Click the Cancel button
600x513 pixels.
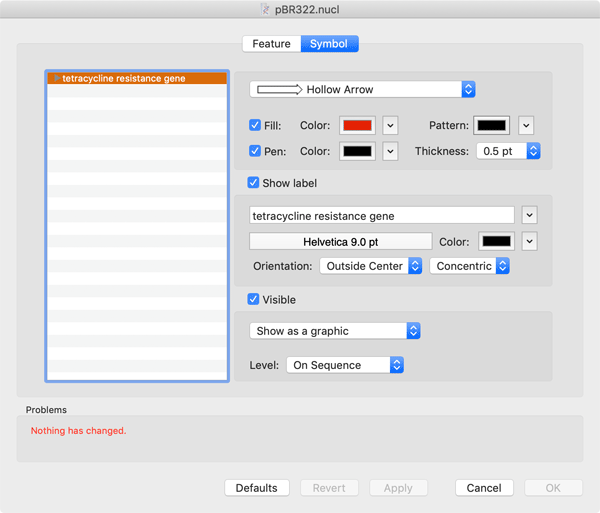tap(484, 488)
